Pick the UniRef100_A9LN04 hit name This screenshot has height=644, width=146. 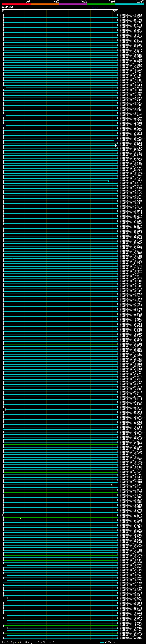(131, 510)
